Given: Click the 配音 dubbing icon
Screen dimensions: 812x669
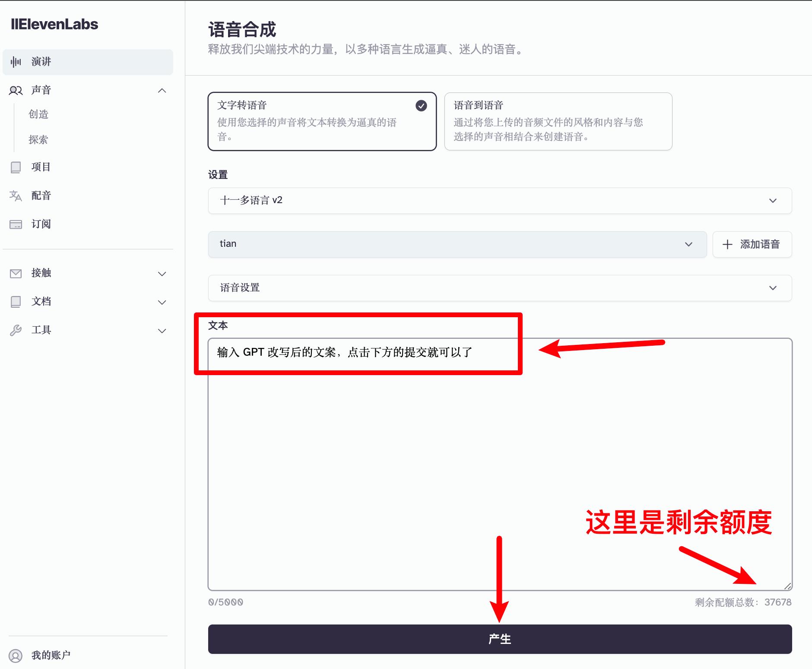Looking at the screenshot, I should [x=16, y=195].
